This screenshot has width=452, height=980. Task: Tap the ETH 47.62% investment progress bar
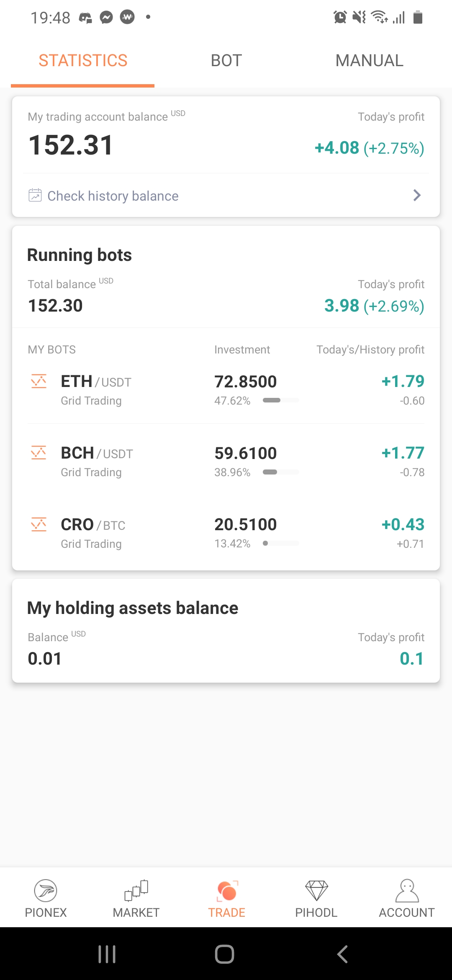(x=281, y=400)
